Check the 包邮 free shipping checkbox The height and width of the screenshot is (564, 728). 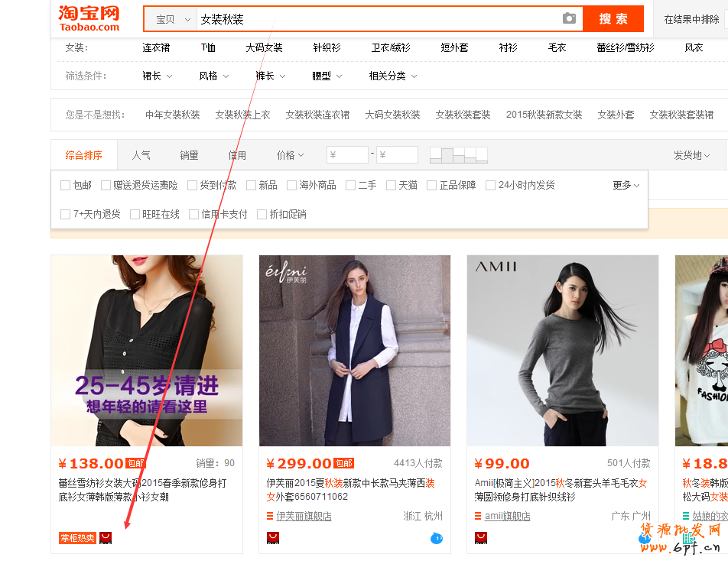[66, 185]
